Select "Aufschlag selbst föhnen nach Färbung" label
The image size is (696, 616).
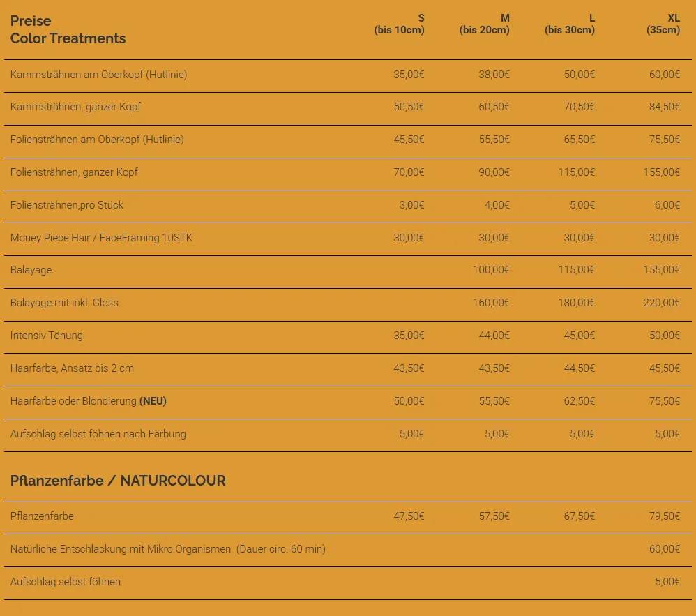click(x=98, y=434)
